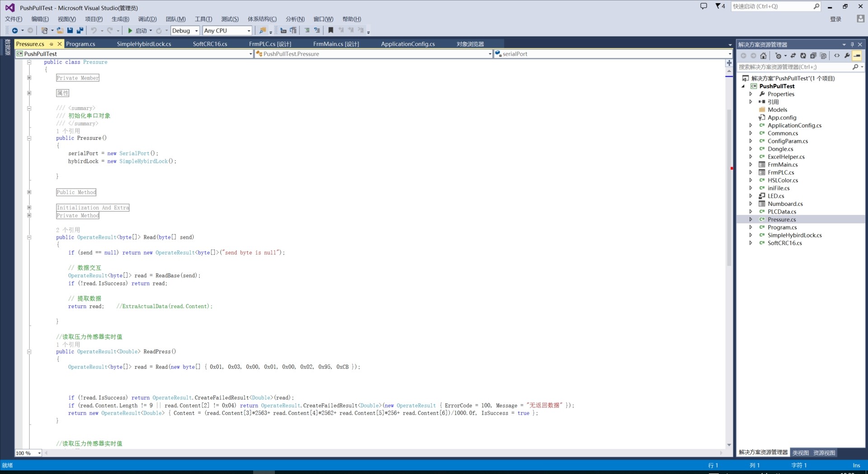Expand the Properties node in solution tree
Viewport: 868px width, 474px height.
tap(751, 94)
